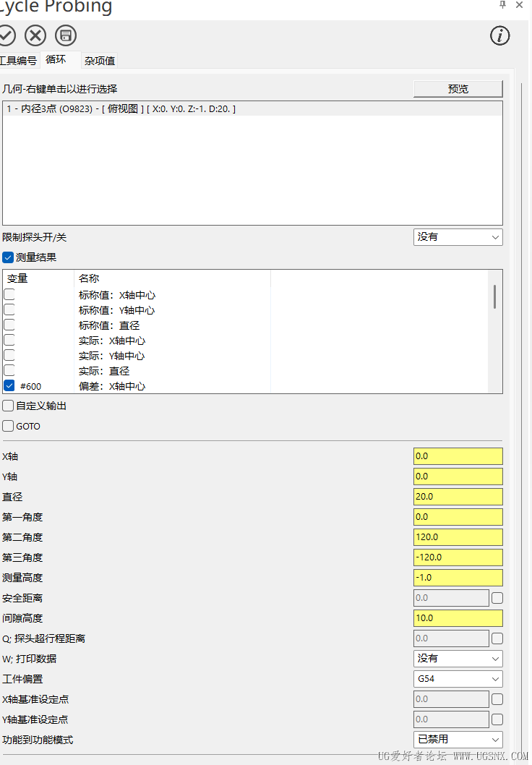Enable the Q; 探头超行程距离 checkbox
This screenshot has width=532, height=765.
coord(497,638)
